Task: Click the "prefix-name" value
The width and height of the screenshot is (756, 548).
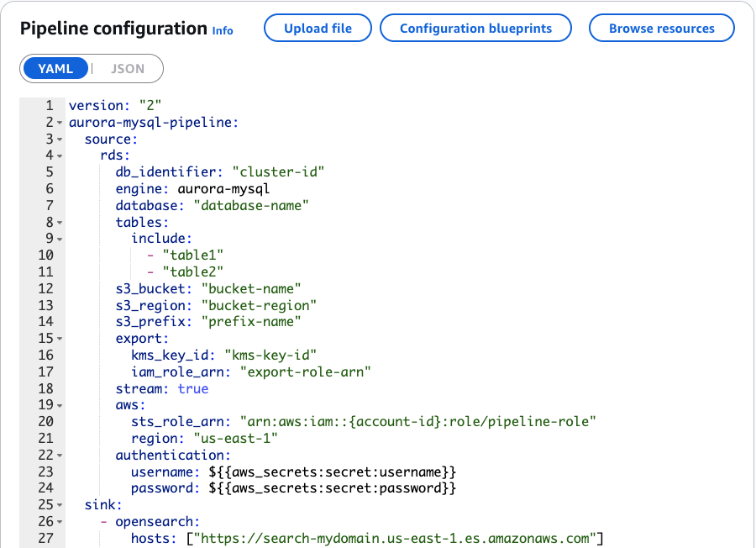Action: tap(250, 321)
